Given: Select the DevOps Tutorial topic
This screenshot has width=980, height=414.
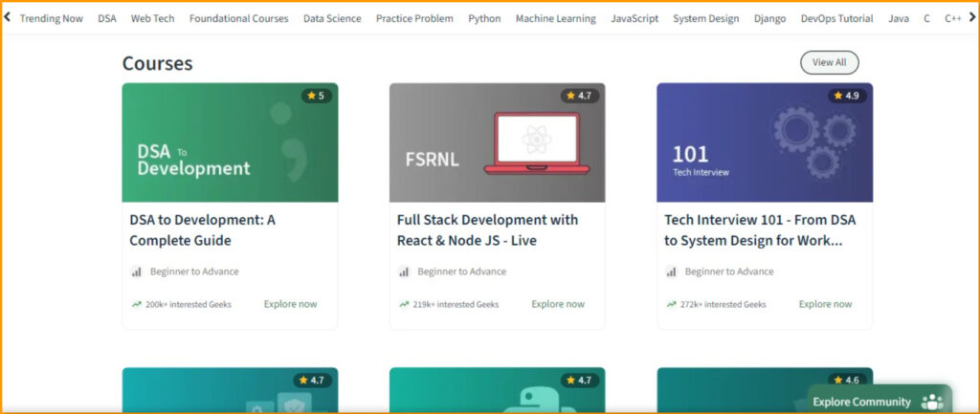Looking at the screenshot, I should point(836,18).
